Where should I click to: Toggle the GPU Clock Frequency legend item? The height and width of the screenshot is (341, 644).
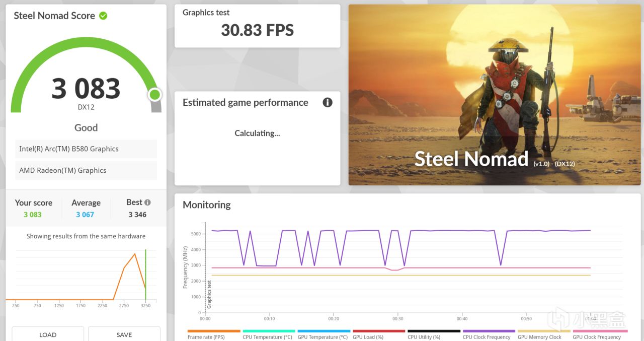(x=599, y=334)
